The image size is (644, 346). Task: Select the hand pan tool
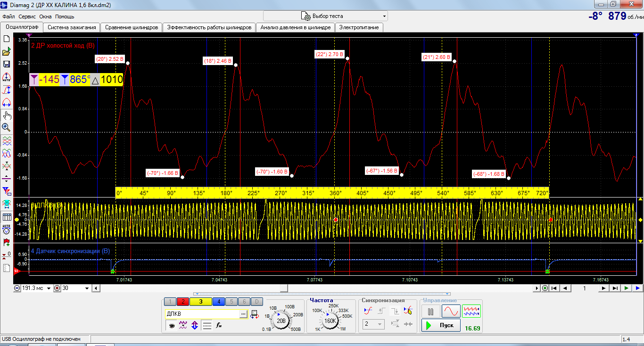pyautogui.click(x=7, y=115)
